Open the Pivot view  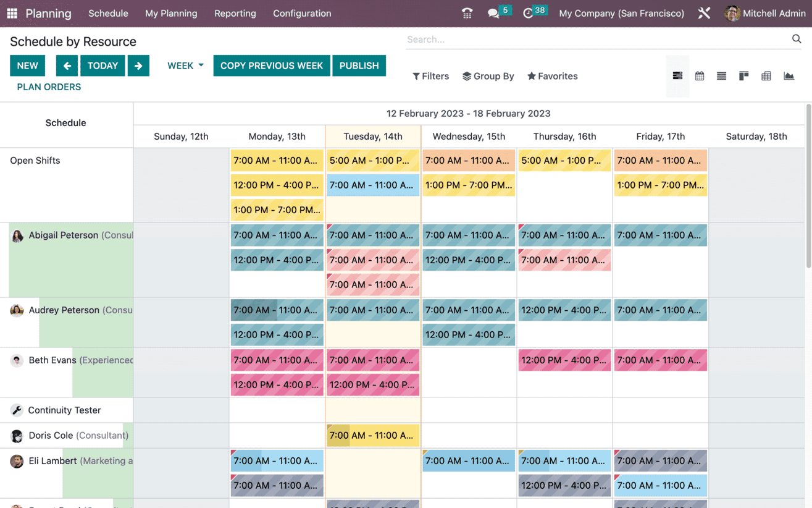coord(766,75)
